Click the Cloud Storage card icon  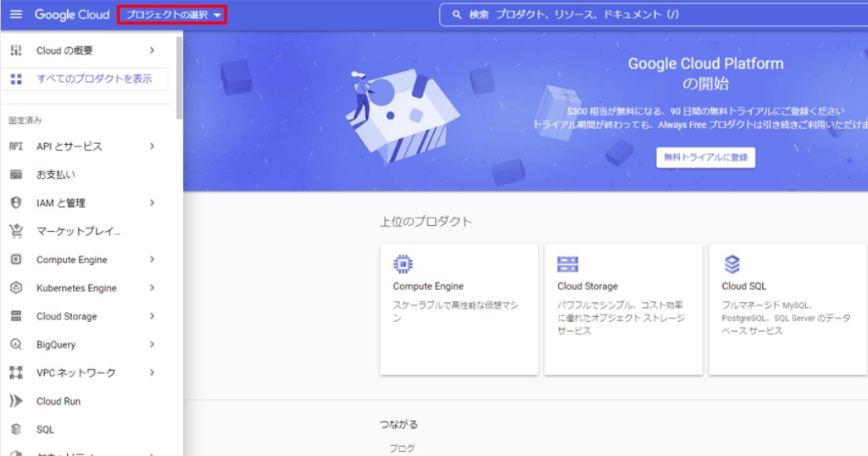point(567,265)
